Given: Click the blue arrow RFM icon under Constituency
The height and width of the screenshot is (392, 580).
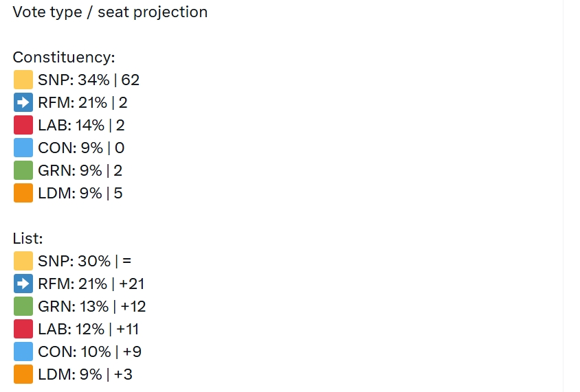Looking at the screenshot, I should click(23, 103).
